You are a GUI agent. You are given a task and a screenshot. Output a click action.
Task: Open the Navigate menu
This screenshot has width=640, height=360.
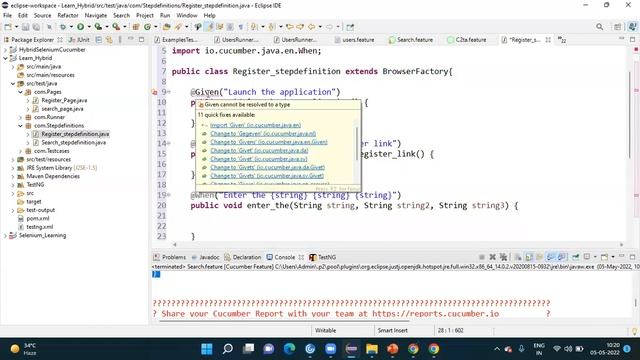pos(96,15)
